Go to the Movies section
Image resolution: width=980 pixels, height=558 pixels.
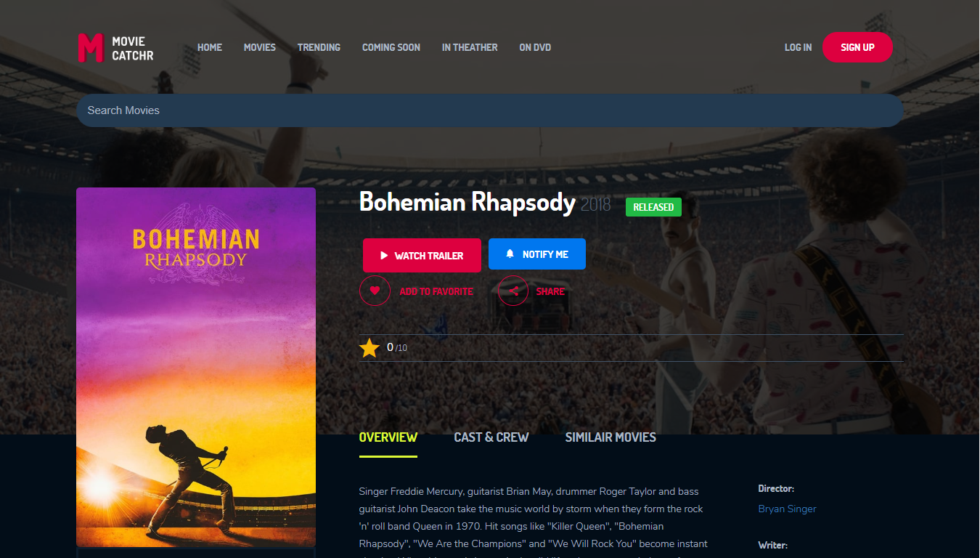pyautogui.click(x=260, y=47)
